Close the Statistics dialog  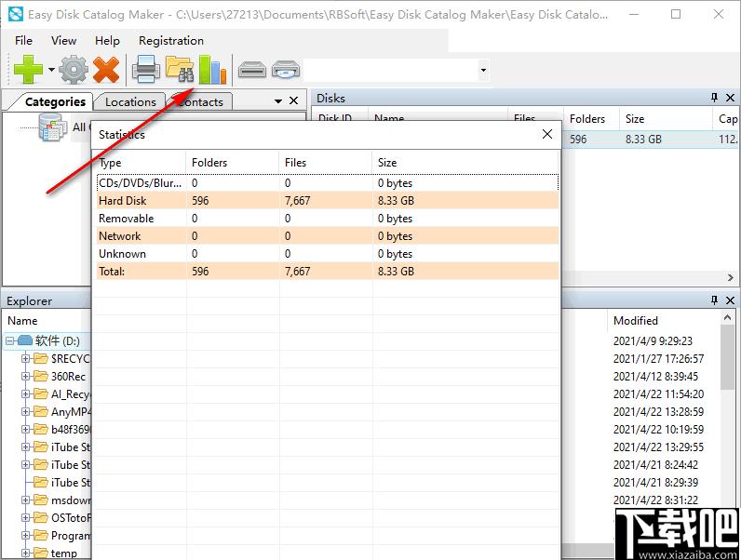(x=547, y=134)
